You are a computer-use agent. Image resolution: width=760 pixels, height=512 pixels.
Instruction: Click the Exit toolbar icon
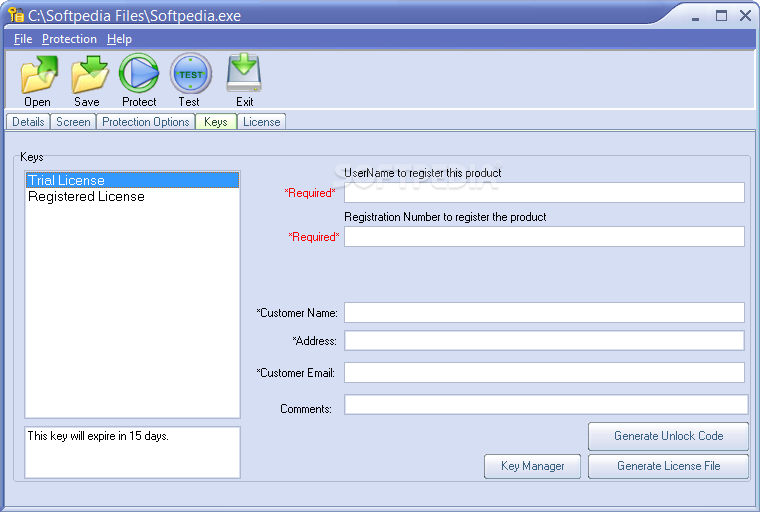coord(244,73)
